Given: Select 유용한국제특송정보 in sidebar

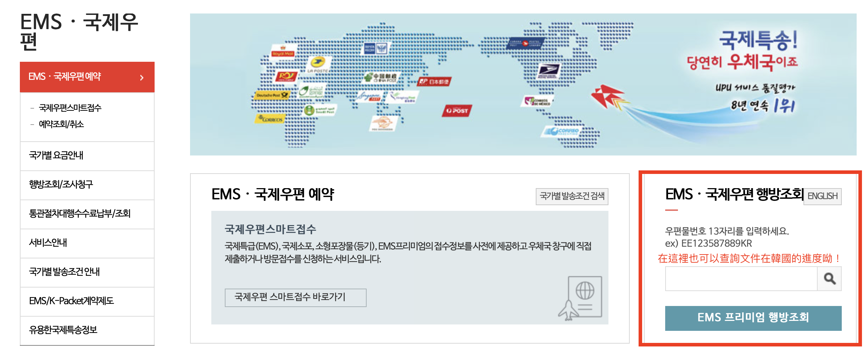Looking at the screenshot, I should click(x=87, y=330).
